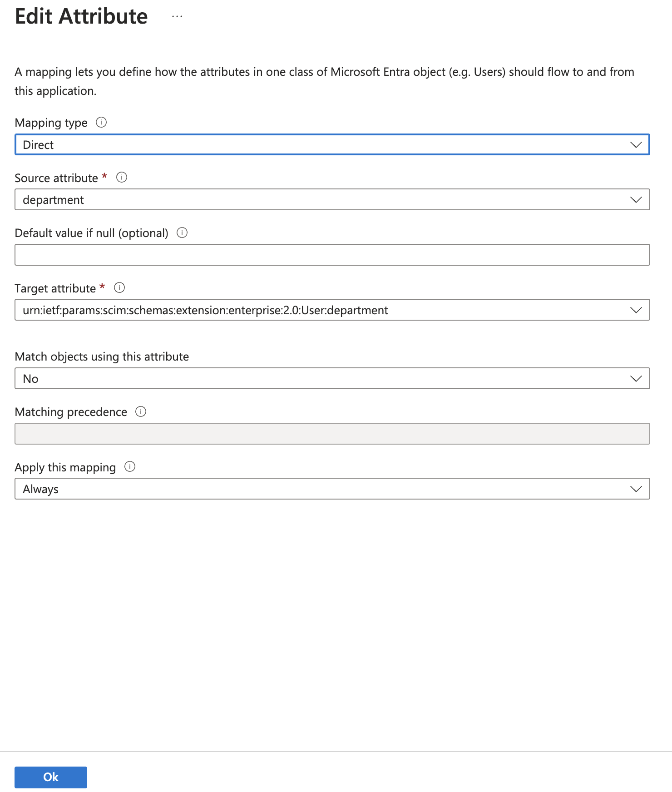Show the Source attribute info tooltip icon
The height and width of the screenshot is (792, 672).
(x=122, y=178)
